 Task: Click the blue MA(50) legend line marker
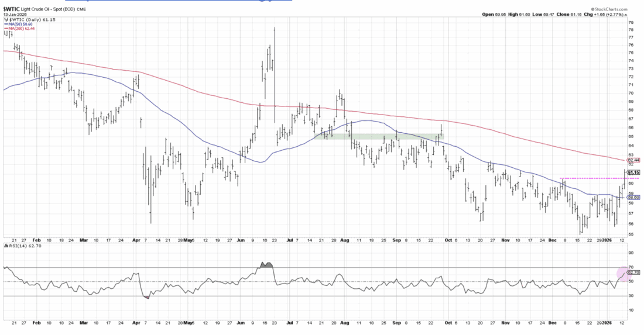(5, 25)
